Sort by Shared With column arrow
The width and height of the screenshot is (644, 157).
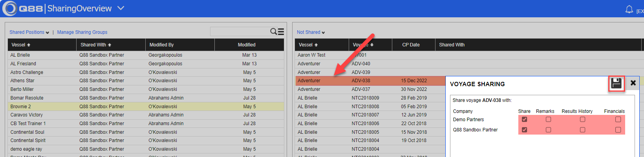(110, 45)
